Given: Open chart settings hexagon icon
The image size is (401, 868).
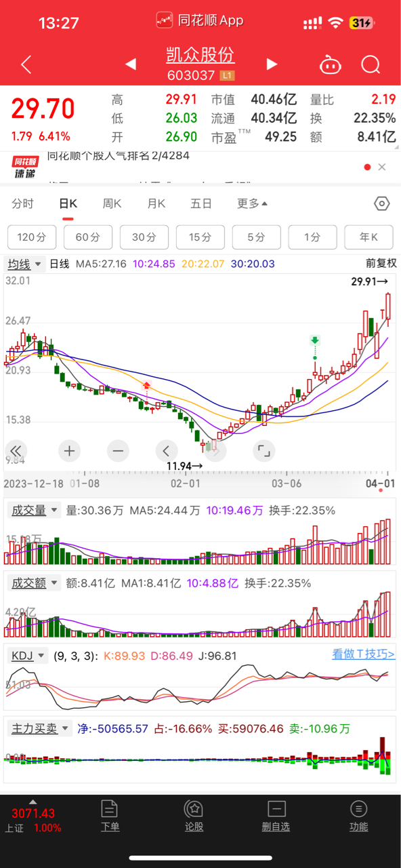Looking at the screenshot, I should pos(382,203).
